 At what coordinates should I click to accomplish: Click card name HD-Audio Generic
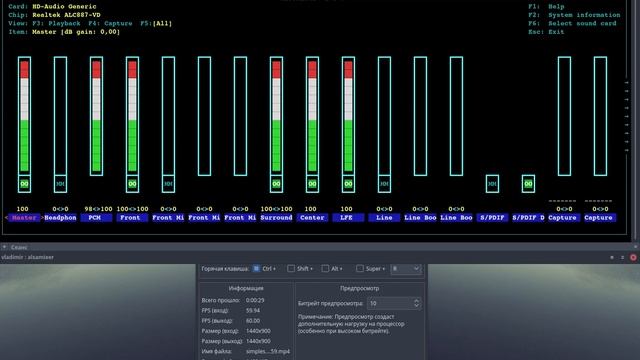[64, 7]
